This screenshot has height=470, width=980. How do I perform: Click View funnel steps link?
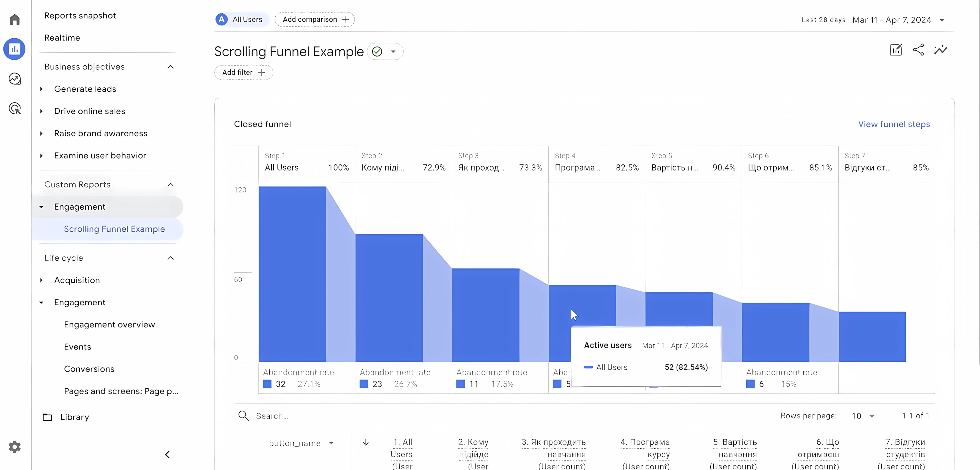894,124
